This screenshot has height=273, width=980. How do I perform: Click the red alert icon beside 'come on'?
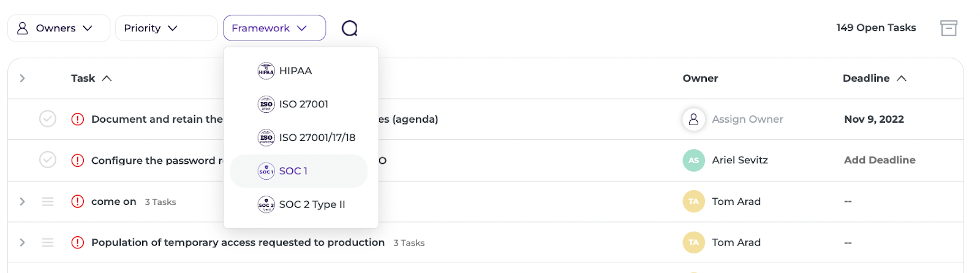tap(78, 201)
